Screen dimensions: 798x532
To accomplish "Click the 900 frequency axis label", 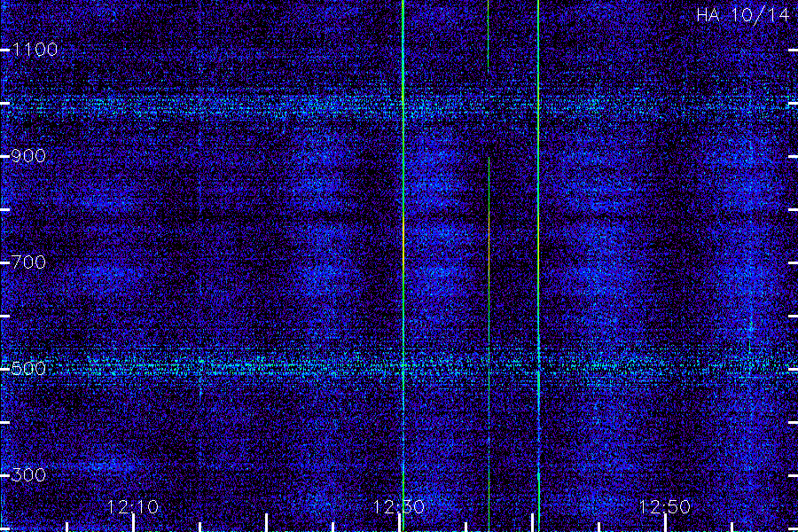I will (28, 156).
